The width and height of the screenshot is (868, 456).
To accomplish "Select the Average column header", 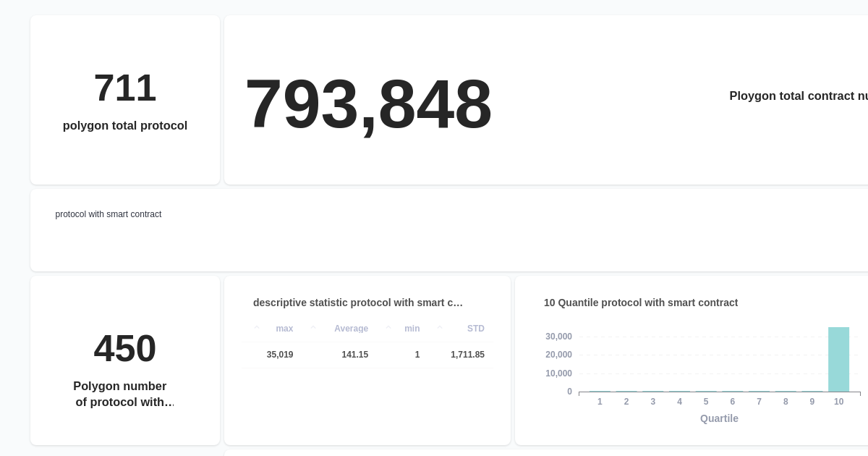I will [x=352, y=329].
